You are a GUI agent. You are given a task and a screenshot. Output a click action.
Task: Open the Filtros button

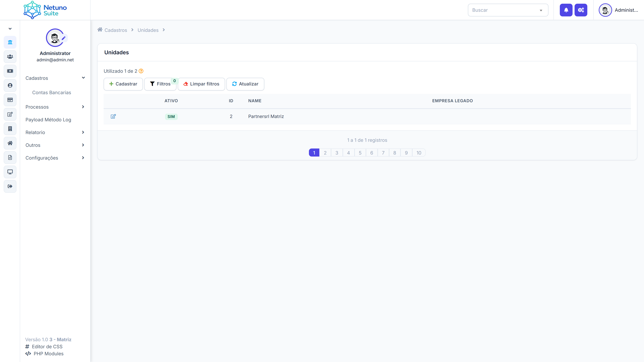(x=160, y=84)
